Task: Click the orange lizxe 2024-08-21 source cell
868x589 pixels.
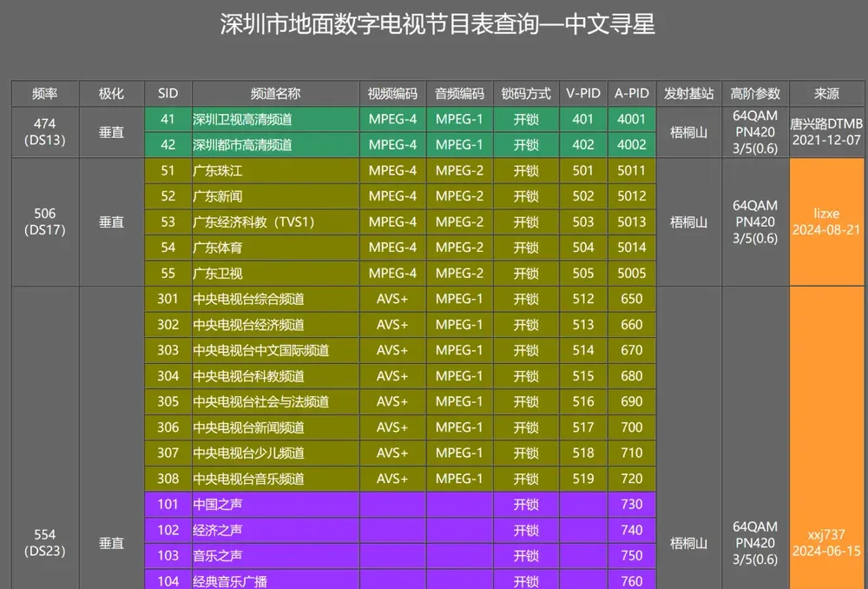Action: click(826, 222)
